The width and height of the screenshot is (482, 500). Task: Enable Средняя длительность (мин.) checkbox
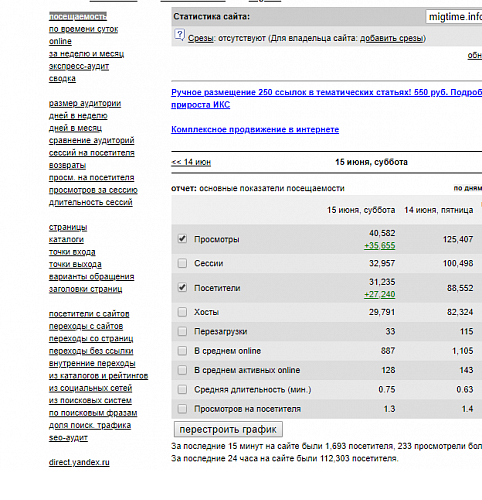(182, 389)
